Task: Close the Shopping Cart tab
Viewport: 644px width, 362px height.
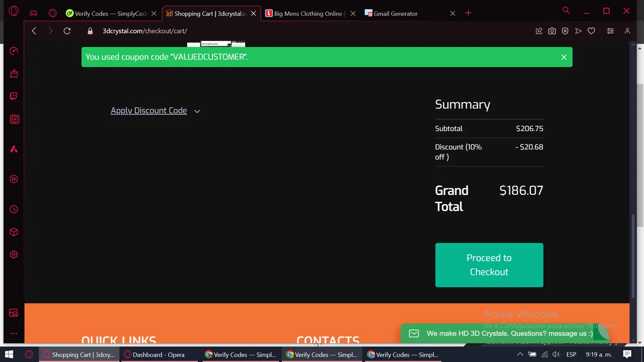Action: click(254, 13)
